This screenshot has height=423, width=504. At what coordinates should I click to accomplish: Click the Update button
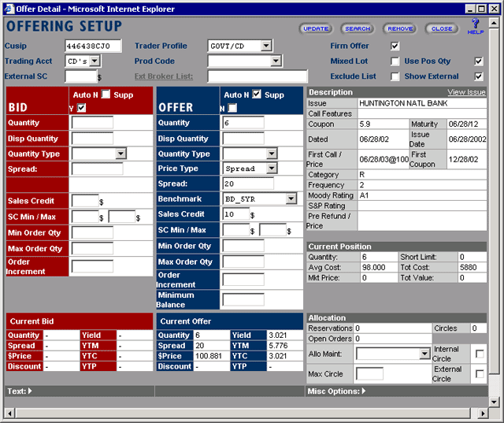pyautogui.click(x=316, y=28)
